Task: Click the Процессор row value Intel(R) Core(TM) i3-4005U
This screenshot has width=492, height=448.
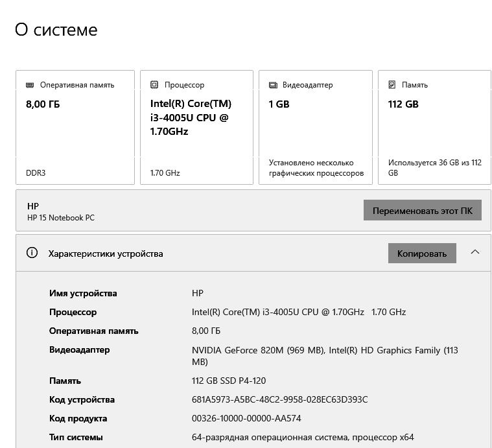Action: tap(299, 312)
